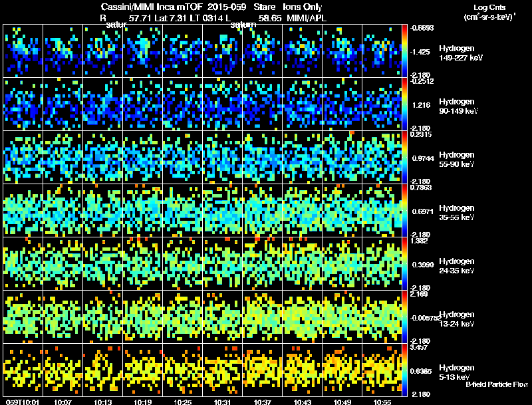Click the Cassini/MIMI Inca mTOF title text
Image resolution: width=532 pixels, height=405 pixels.
click(x=152, y=7)
